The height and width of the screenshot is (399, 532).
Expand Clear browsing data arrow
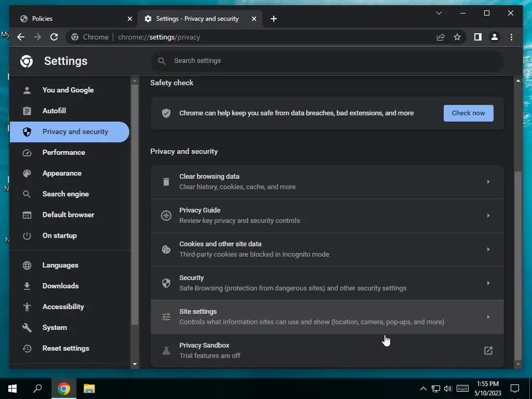click(x=488, y=181)
